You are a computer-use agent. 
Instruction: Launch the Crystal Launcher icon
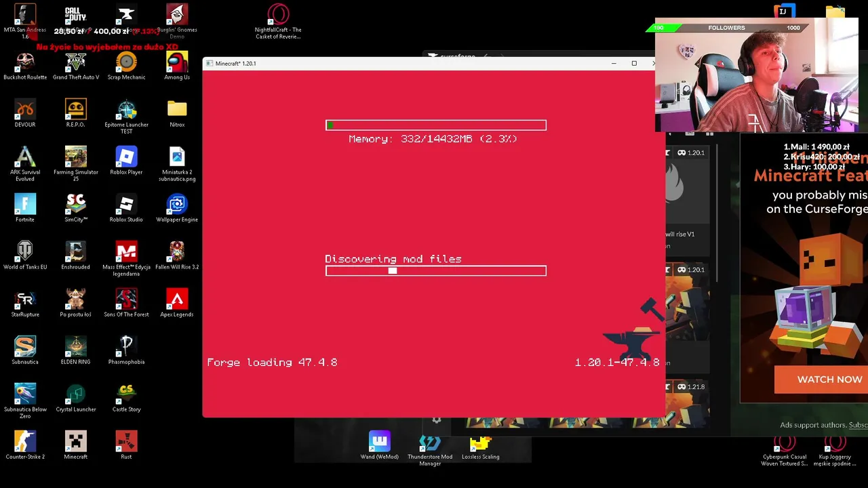point(76,398)
